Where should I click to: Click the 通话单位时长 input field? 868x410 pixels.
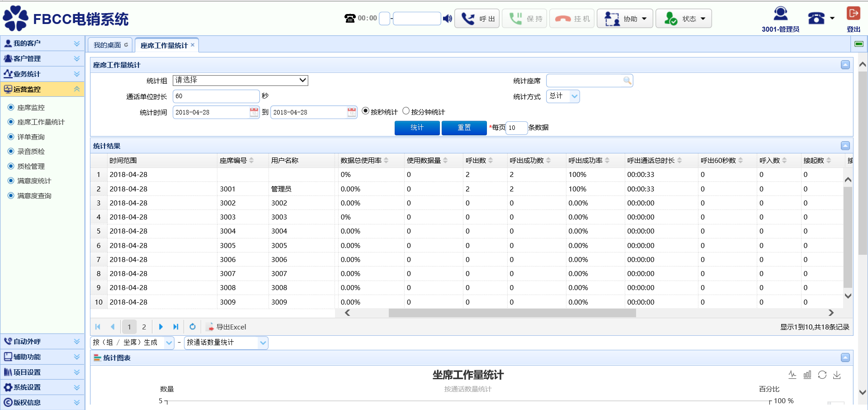(x=216, y=96)
